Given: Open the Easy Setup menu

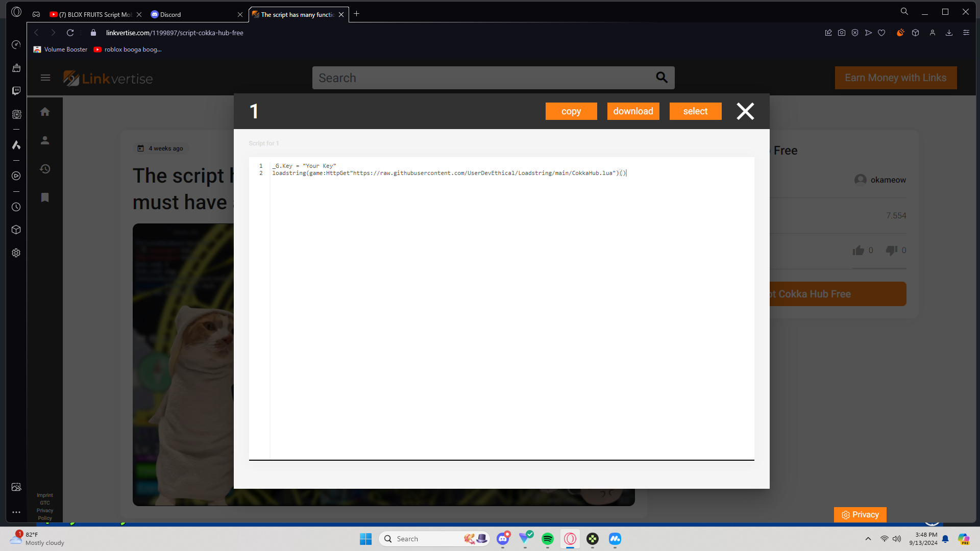Looking at the screenshot, I should (966, 33).
